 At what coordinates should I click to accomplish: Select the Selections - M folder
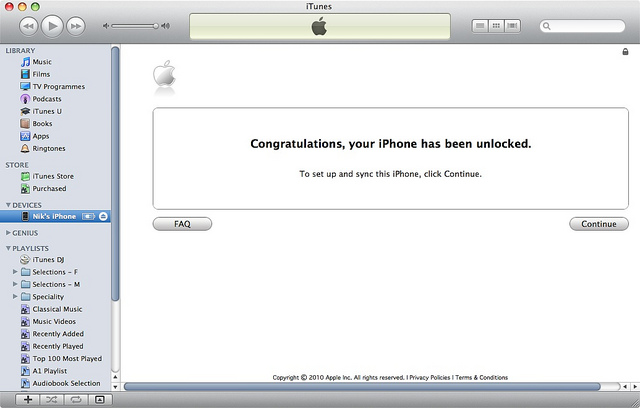coord(56,284)
